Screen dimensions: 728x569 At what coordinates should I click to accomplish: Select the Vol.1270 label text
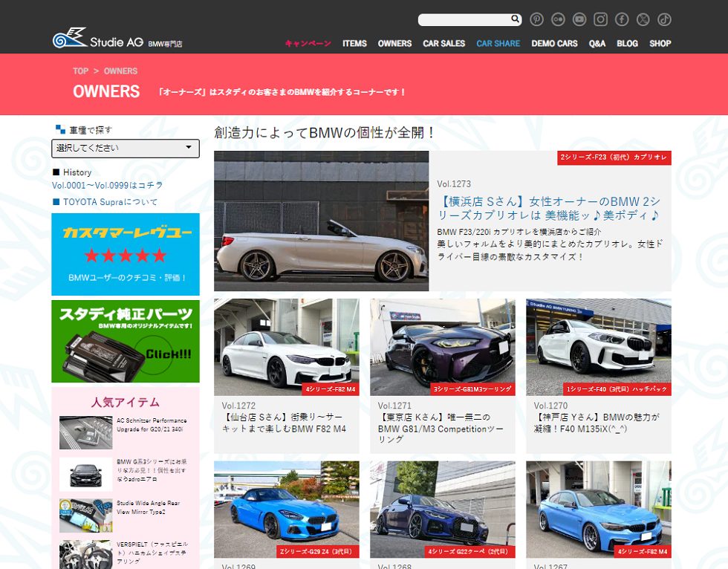550,406
